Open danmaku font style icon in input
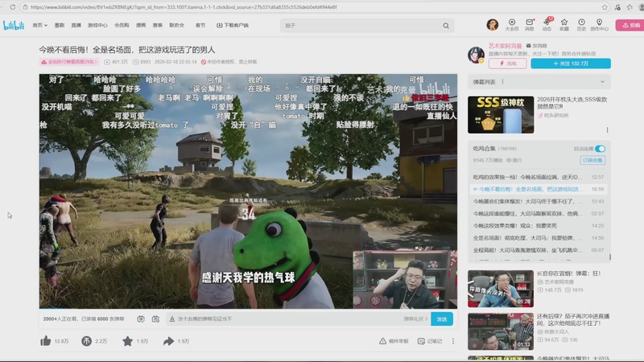Screen dimensions: 644x362 click(x=172, y=319)
